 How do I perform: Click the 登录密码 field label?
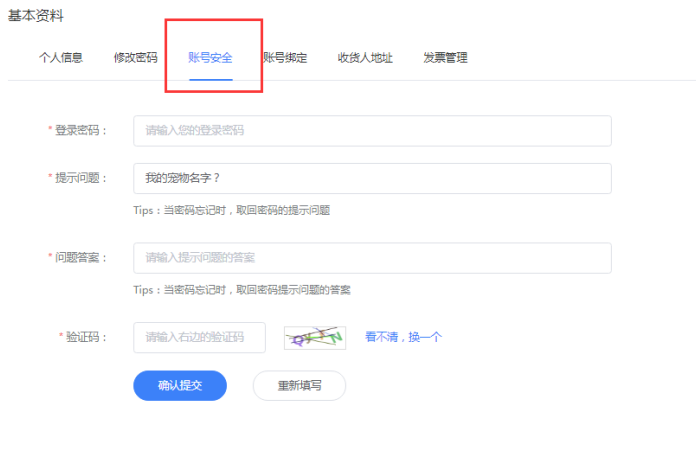[x=80, y=131]
